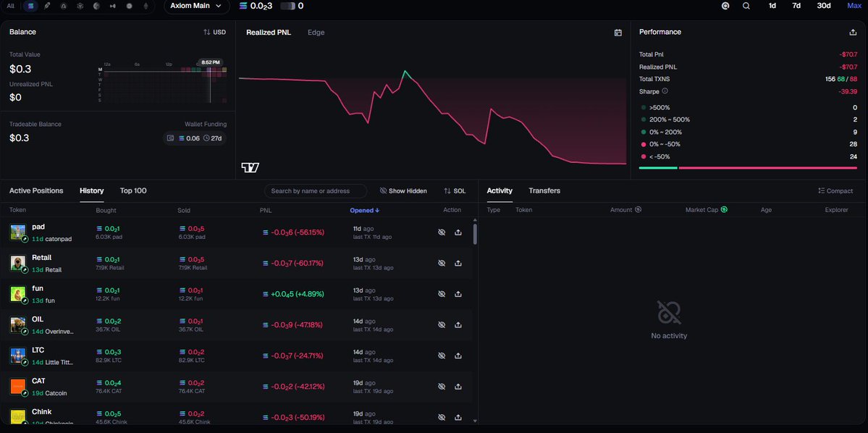Click the Wallet Funding 0.06 27d badge
The image size is (868, 433).
coord(195,138)
